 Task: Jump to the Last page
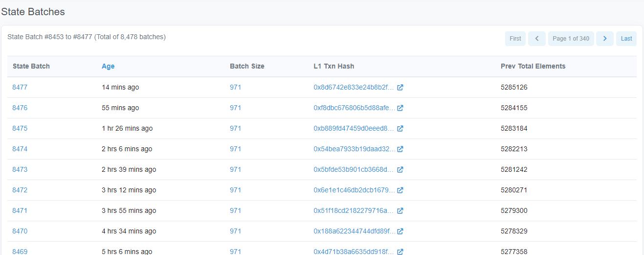[626, 39]
